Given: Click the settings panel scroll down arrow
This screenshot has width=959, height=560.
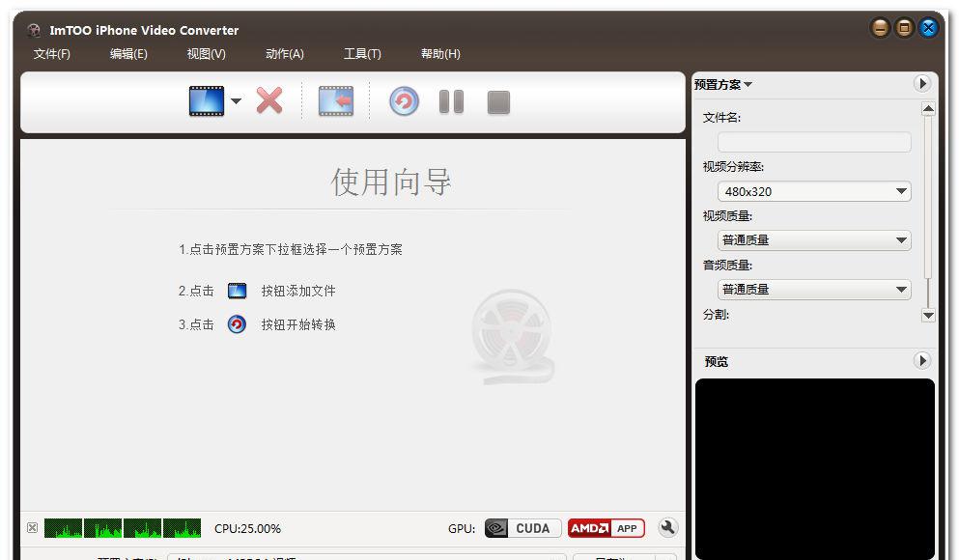Looking at the screenshot, I should pos(928,316).
